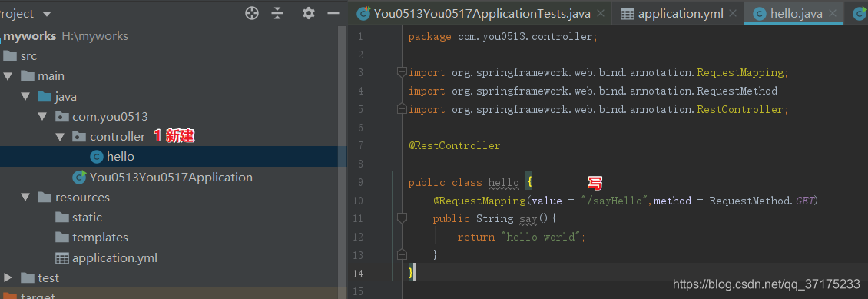Collapse the controller package arrow
The height and width of the screenshot is (299, 868).
tap(61, 137)
